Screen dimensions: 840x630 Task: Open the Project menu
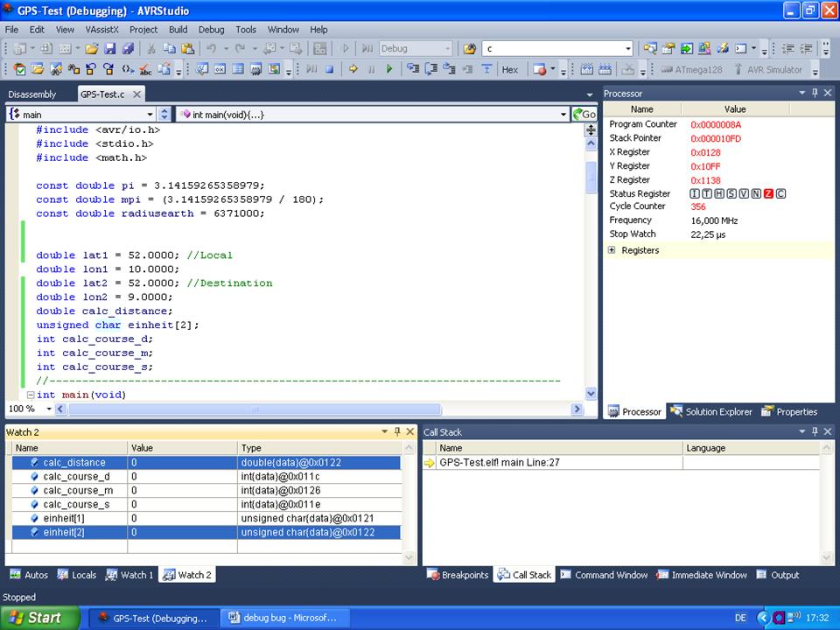[145, 29]
